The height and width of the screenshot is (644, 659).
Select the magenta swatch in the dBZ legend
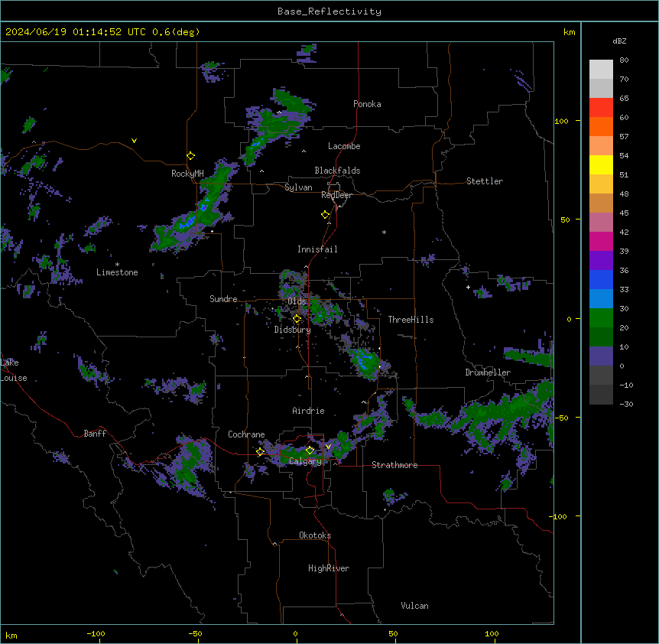(x=601, y=241)
